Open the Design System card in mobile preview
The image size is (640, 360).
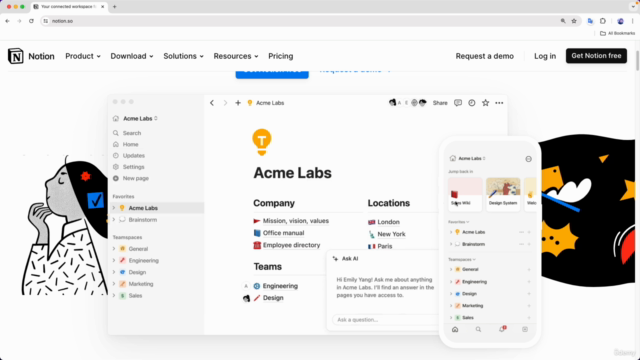coord(503,194)
